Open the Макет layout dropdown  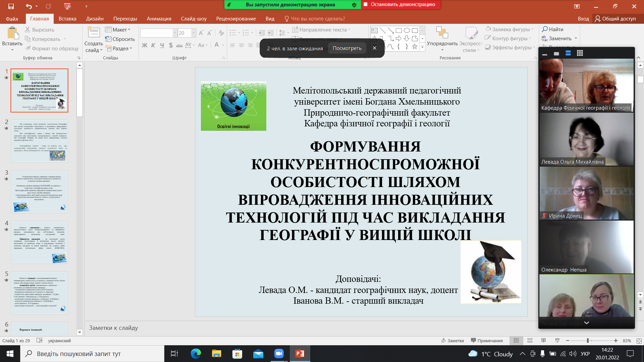click(117, 30)
